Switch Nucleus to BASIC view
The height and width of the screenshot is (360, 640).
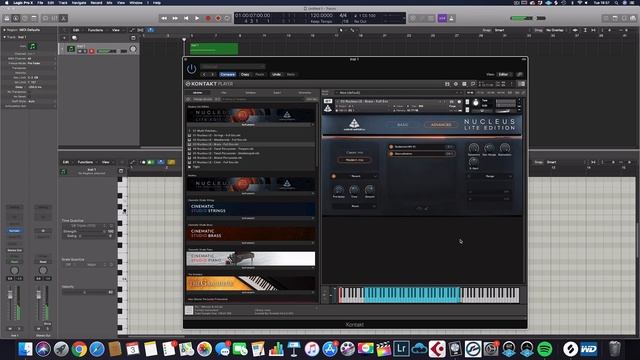402,124
